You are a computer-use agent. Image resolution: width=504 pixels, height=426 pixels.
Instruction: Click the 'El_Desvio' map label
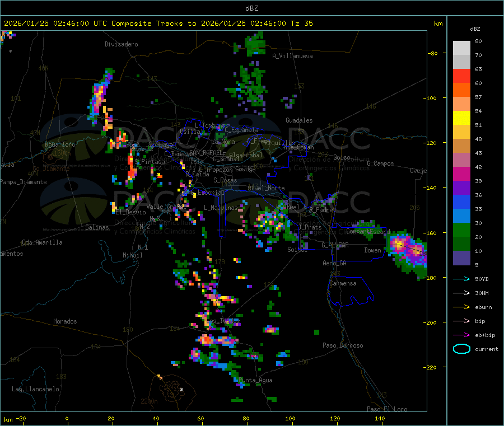point(130,212)
